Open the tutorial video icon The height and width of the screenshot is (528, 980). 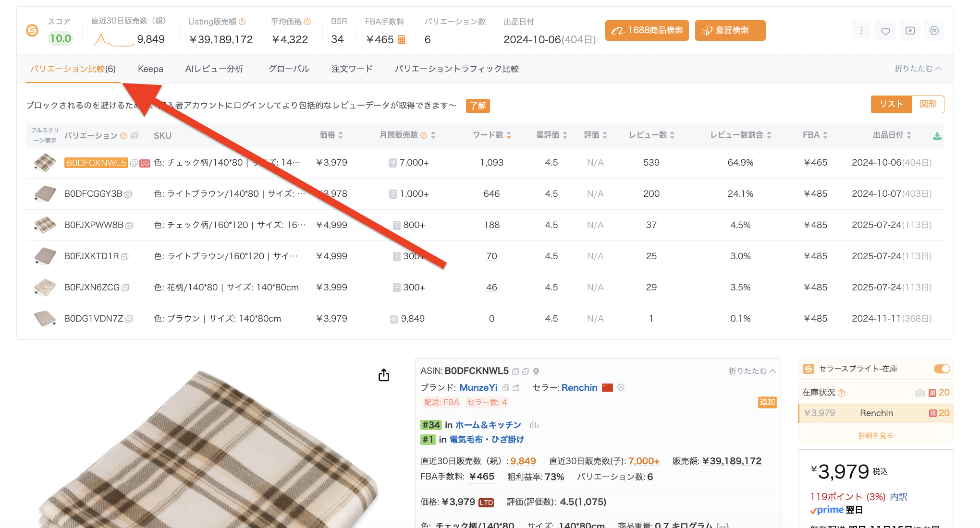pos(910,30)
